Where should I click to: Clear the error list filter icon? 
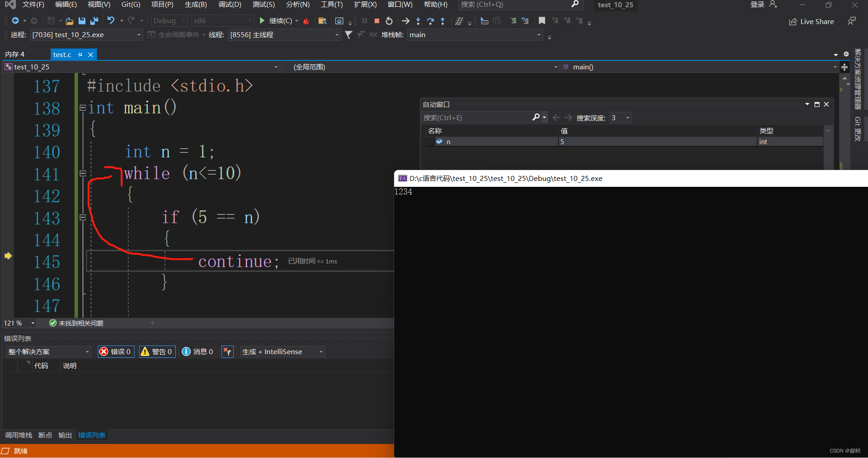tap(227, 352)
